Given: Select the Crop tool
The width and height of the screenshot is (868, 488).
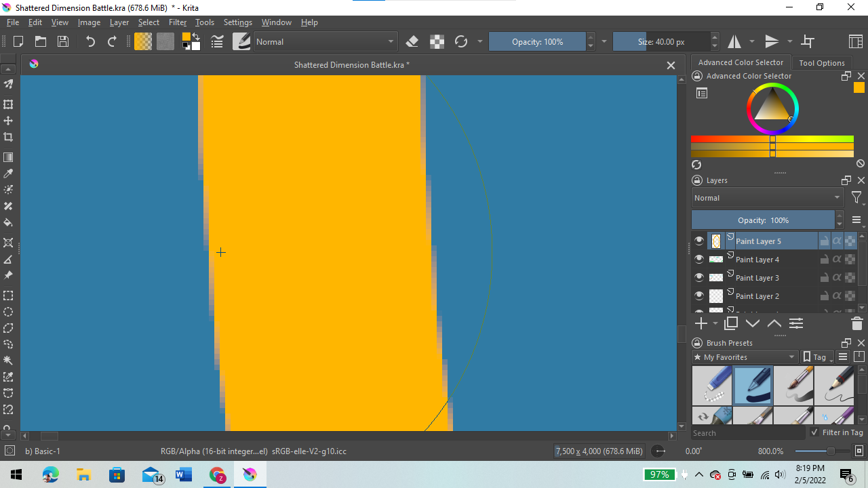Looking at the screenshot, I should tap(8, 137).
